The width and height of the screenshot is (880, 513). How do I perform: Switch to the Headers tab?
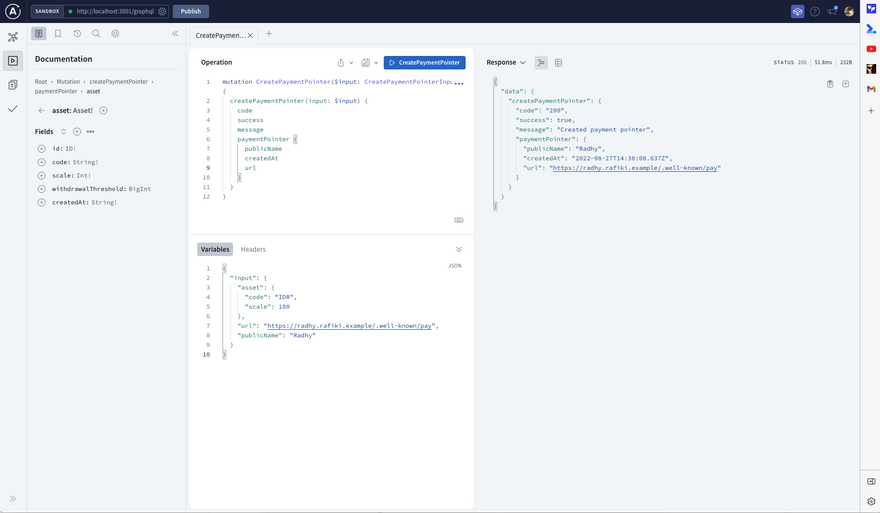pos(253,249)
